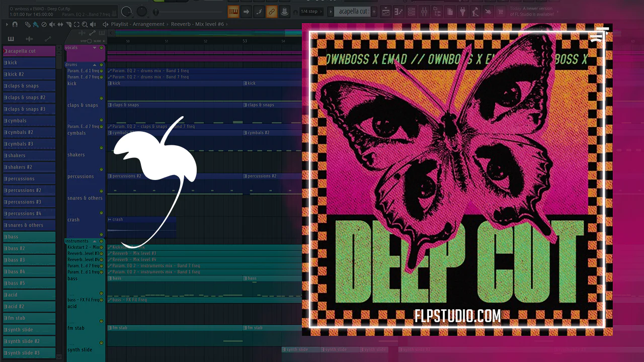Collapse the instruments track group arrow
Screen dimensions: 644x362
point(95,241)
